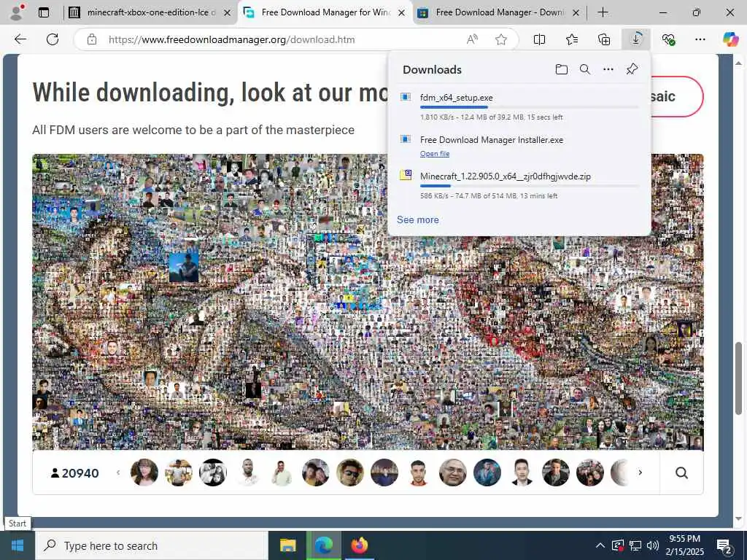Open Microsoft Edge taskbar icon
Screen dimensions: 747x560
[323, 545]
